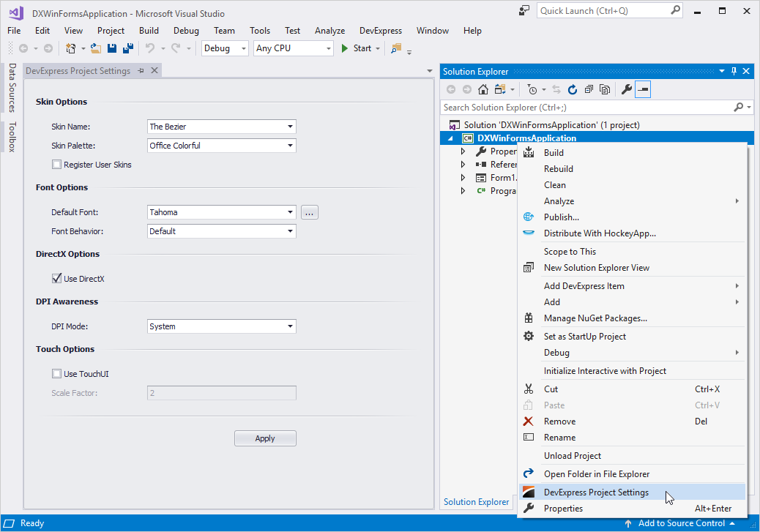Image resolution: width=760 pixels, height=532 pixels.
Task: Click the ellipsis button beside Default Font
Action: [x=309, y=212]
